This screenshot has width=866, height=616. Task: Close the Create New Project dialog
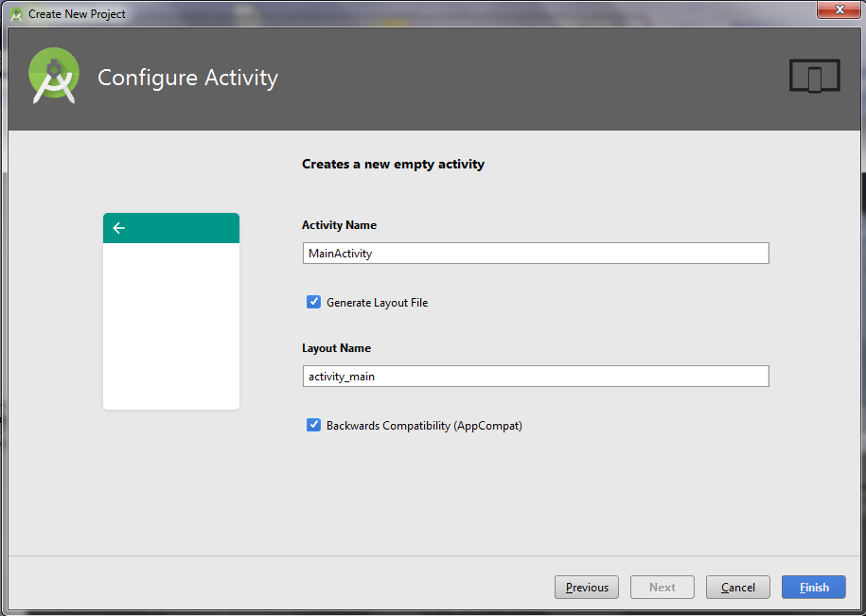[839, 9]
